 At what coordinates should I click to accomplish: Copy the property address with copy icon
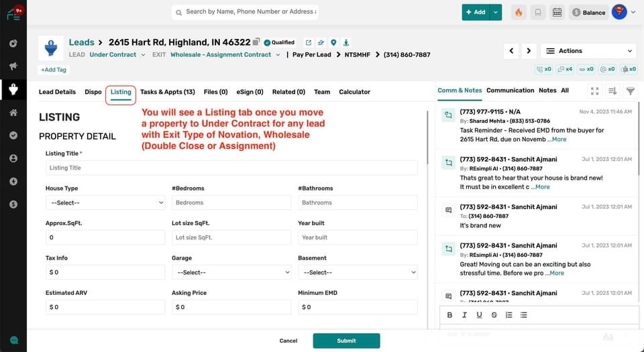pyautogui.click(x=256, y=42)
